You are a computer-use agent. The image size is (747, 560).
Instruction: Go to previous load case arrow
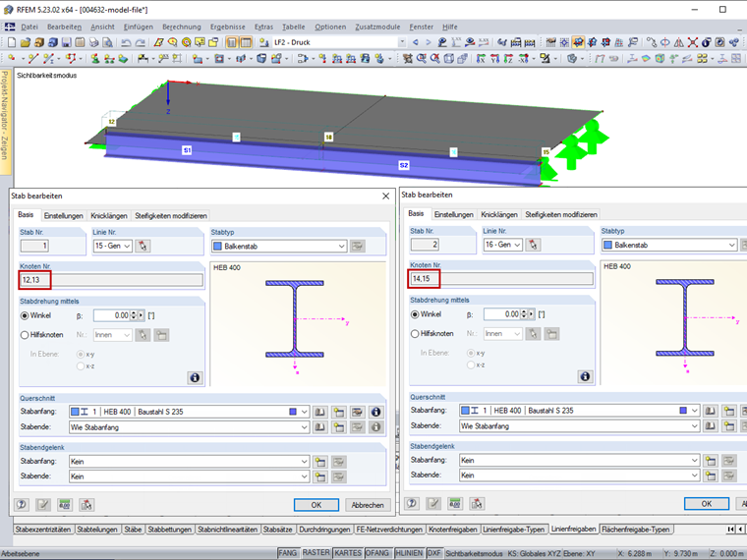click(x=416, y=42)
